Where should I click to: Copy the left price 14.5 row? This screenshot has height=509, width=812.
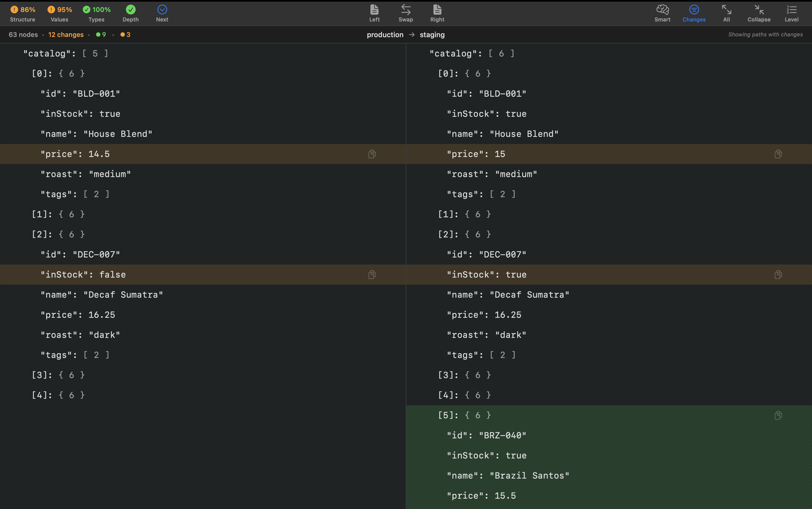pos(372,154)
